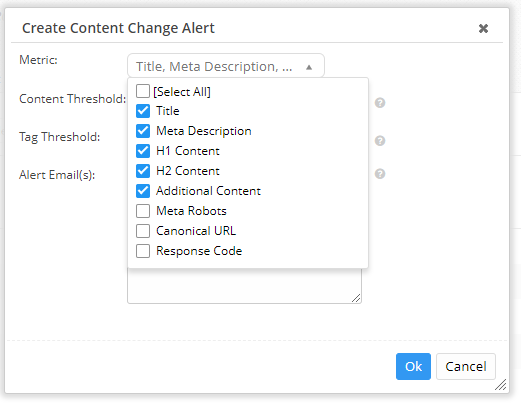The width and height of the screenshot is (521, 404).
Task: Uncheck the Meta Description checkbox
Action: tap(143, 131)
